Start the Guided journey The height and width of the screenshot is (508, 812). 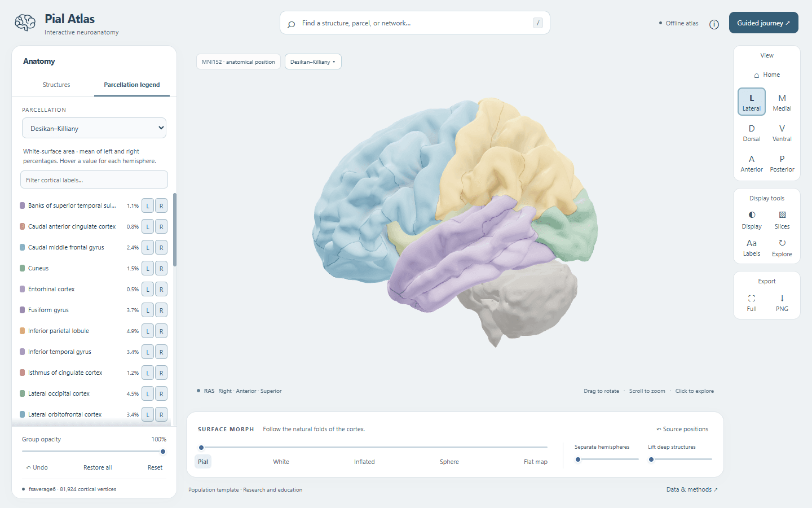[764, 23]
